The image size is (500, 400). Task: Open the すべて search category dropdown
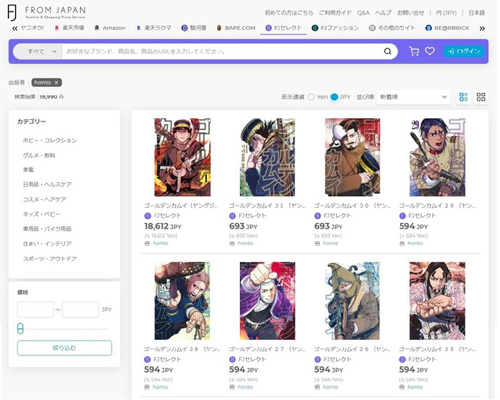pyautogui.click(x=38, y=51)
